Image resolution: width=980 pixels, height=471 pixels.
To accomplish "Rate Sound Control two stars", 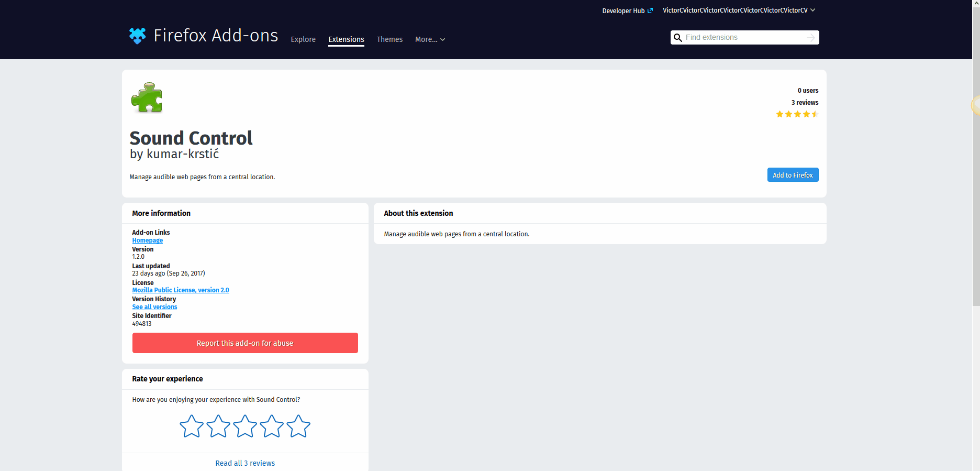I will click(218, 426).
